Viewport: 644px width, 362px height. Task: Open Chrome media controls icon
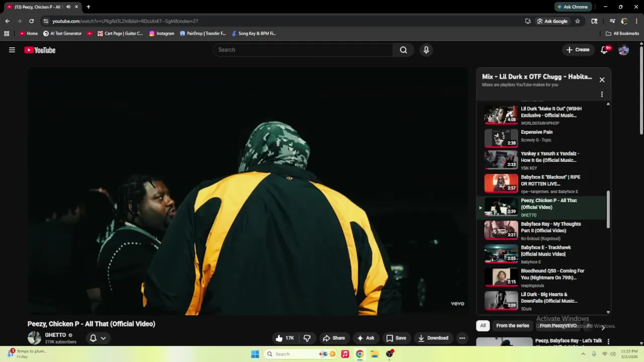pyautogui.click(x=612, y=21)
